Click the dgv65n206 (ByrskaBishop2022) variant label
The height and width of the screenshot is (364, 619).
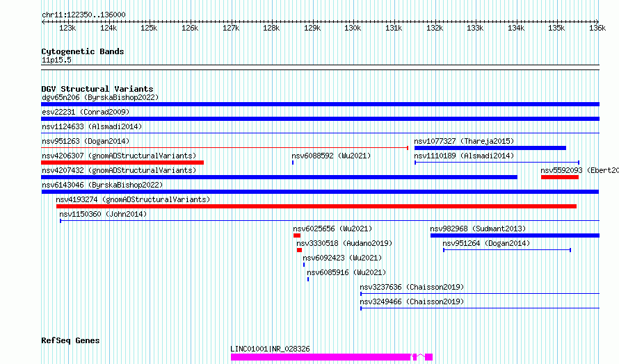100,97
